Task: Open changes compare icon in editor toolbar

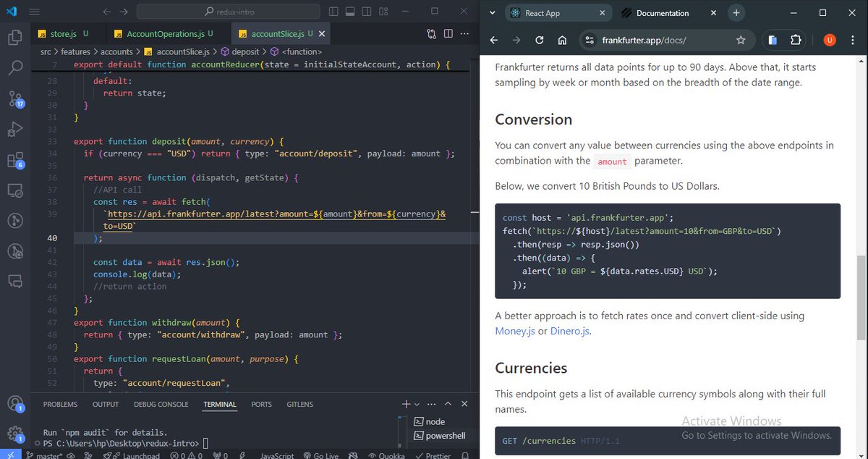Action: pyautogui.click(x=432, y=34)
